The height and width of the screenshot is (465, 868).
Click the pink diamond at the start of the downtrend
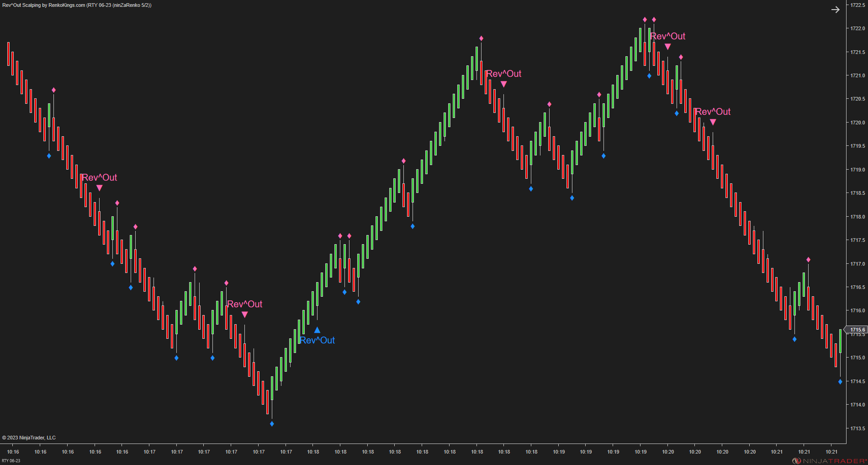click(53, 90)
